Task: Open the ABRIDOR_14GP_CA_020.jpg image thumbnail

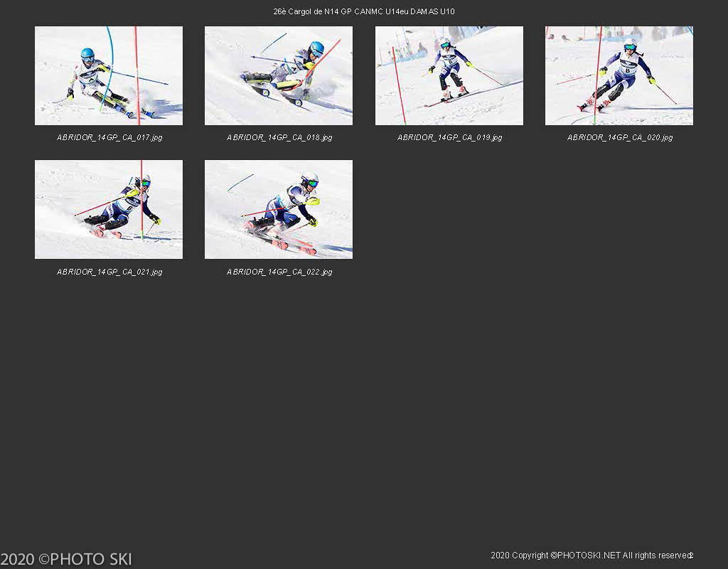Action: pos(619,76)
